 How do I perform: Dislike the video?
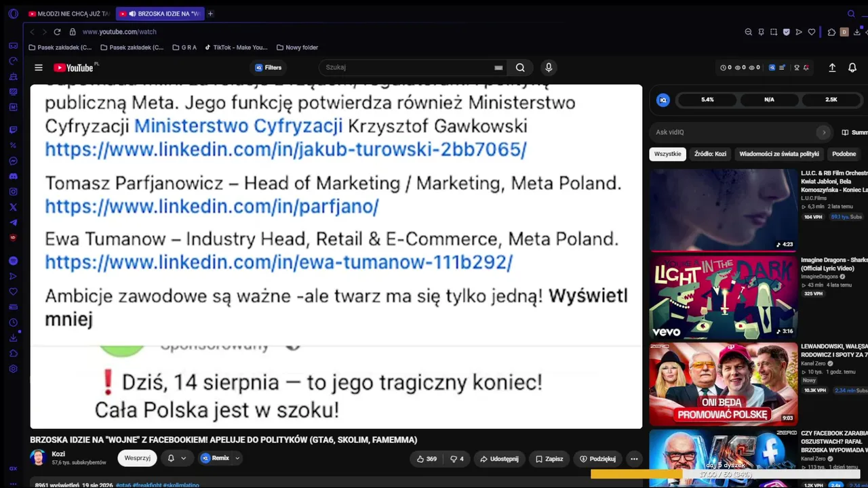coord(457,459)
